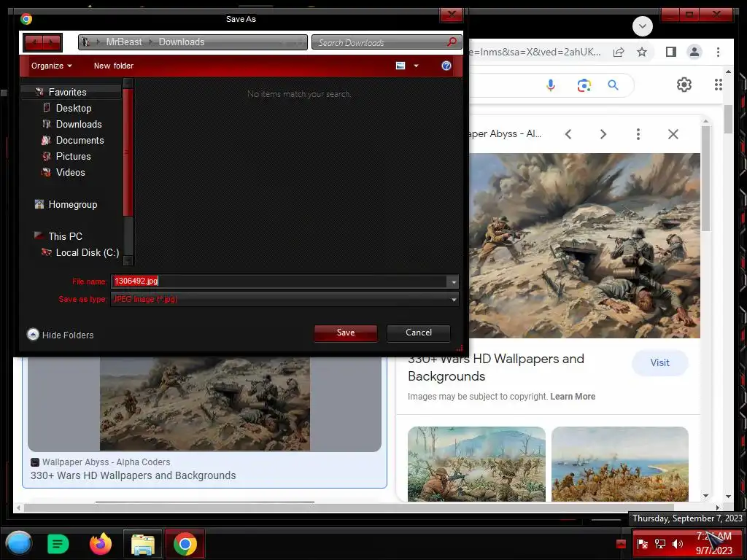The width and height of the screenshot is (747, 560).
Task: Open the Windows Start orb
Action: coord(19,543)
